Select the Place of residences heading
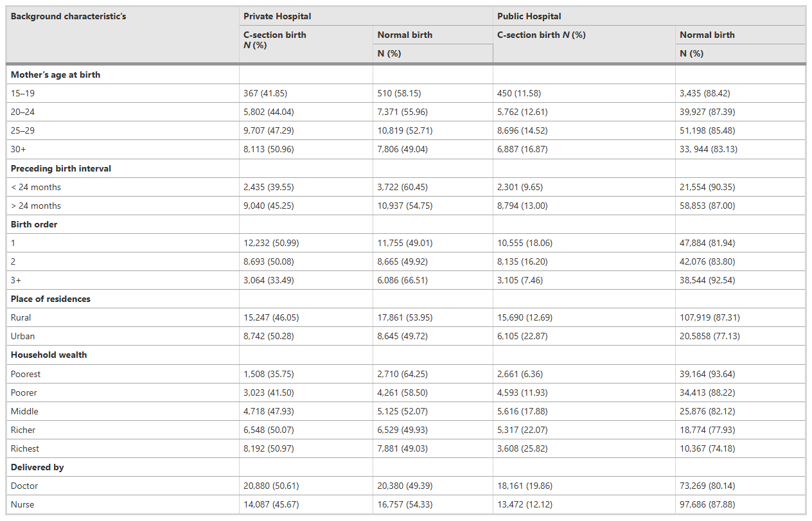This screenshot has height=521, width=812. (x=51, y=299)
